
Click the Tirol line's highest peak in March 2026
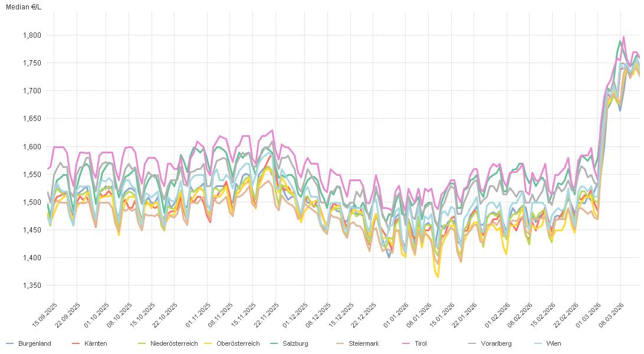tap(623, 37)
